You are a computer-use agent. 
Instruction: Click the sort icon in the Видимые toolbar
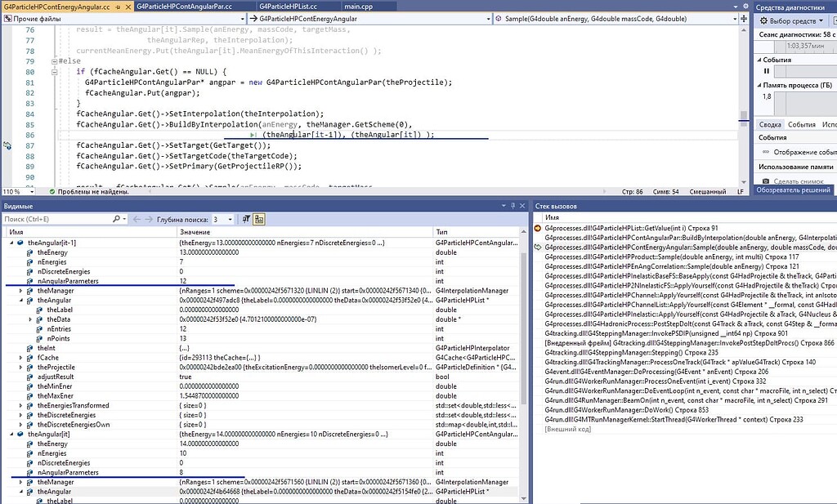coord(246,217)
